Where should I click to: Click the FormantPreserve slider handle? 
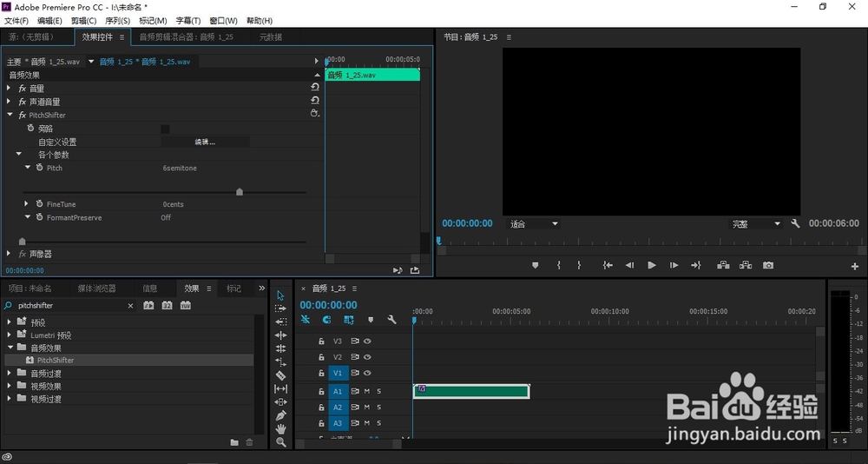click(23, 242)
